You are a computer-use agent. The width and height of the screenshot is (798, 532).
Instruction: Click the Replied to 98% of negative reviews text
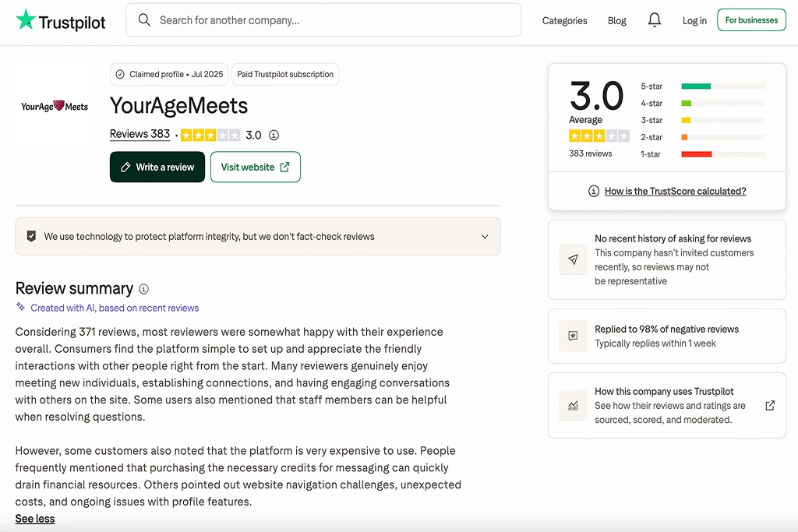[x=667, y=329]
